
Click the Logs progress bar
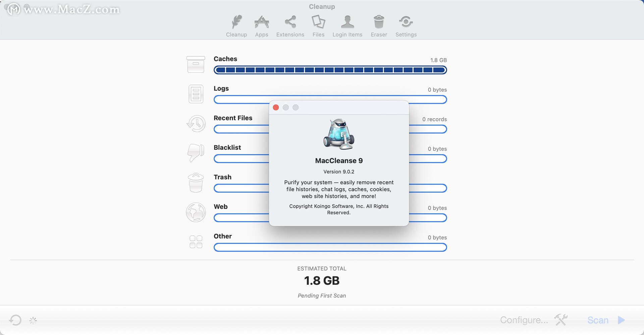330,99
